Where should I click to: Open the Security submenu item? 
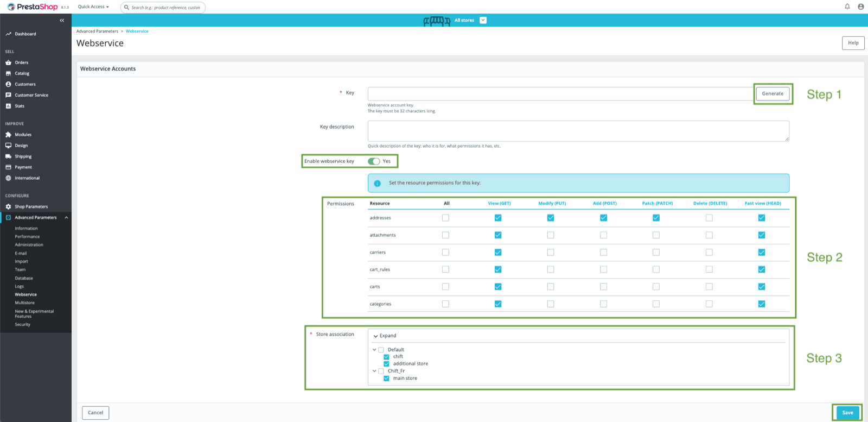(x=22, y=325)
